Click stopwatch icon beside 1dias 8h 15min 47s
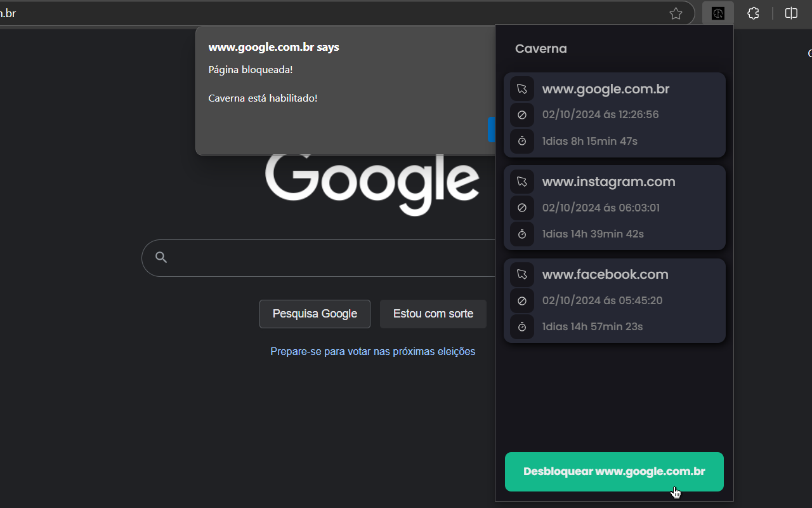 pos(522,141)
